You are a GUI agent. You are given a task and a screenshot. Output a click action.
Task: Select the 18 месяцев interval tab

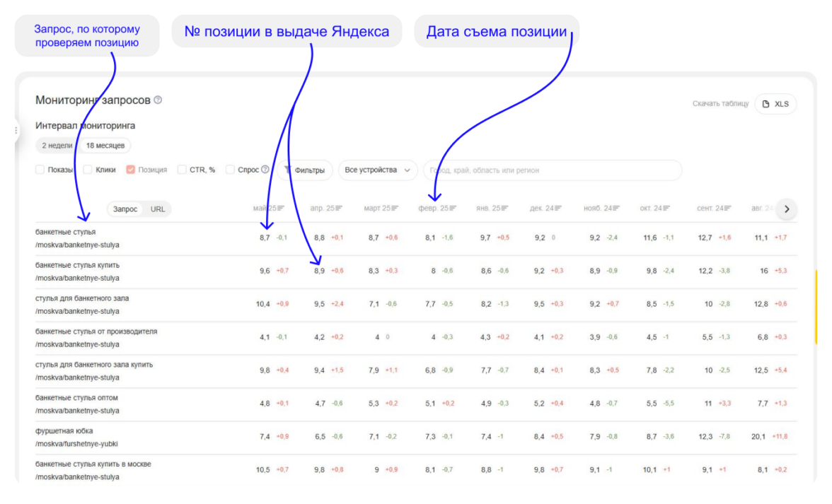tap(105, 145)
